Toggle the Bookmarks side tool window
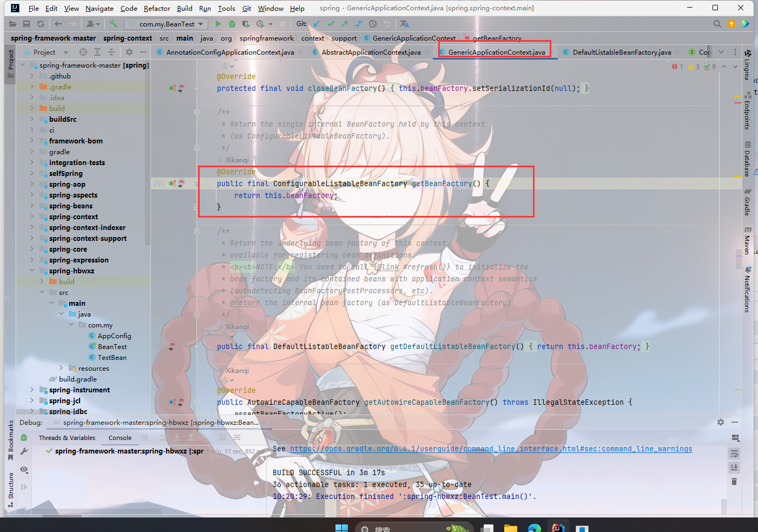 click(11, 440)
